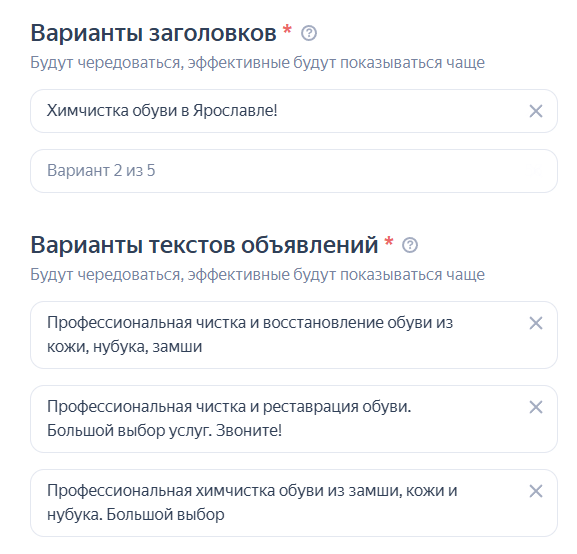
Task: Click the red asterisk beside Варианты заголовков
Action: (x=287, y=29)
